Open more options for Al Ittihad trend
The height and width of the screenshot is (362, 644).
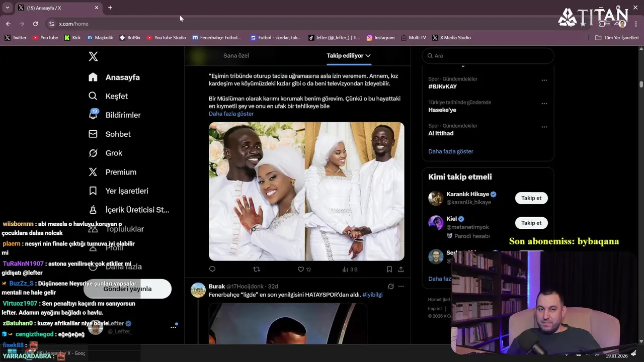544,127
